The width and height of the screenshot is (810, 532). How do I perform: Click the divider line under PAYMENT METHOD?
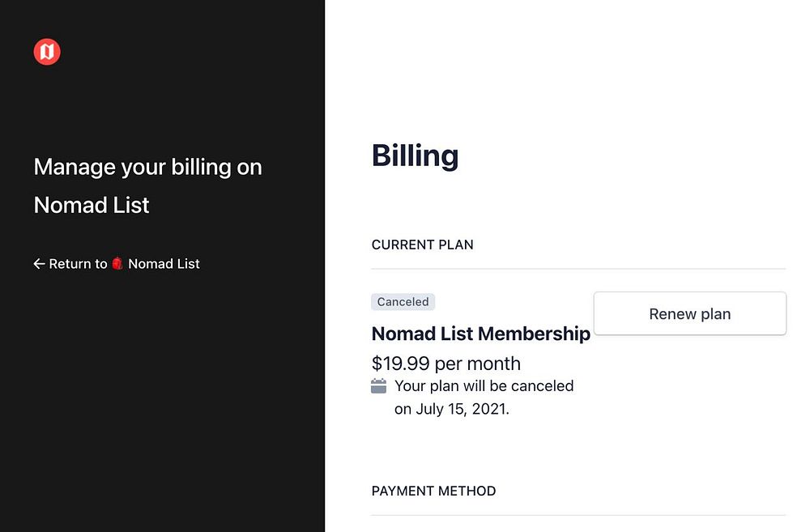(x=578, y=515)
